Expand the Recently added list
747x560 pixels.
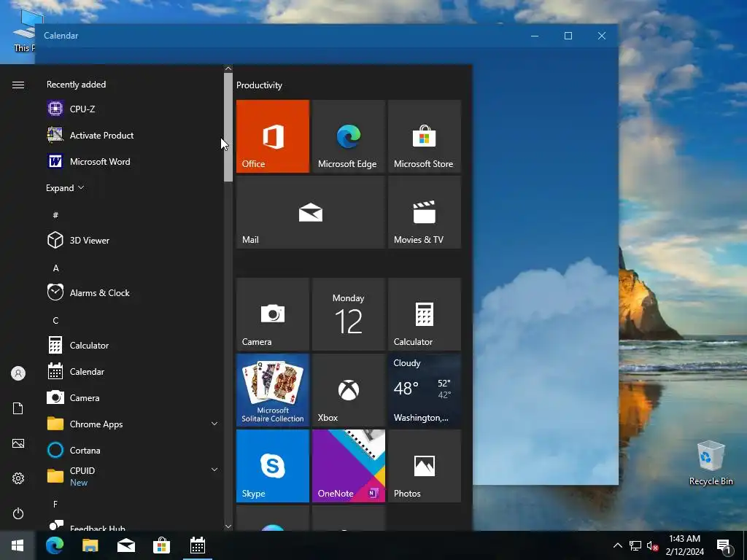click(65, 188)
